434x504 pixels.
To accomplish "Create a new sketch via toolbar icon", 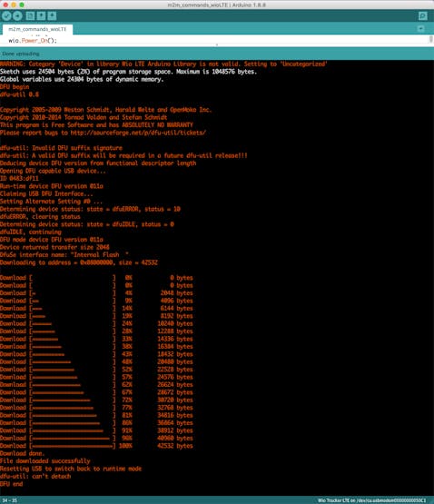I will [30, 15].
